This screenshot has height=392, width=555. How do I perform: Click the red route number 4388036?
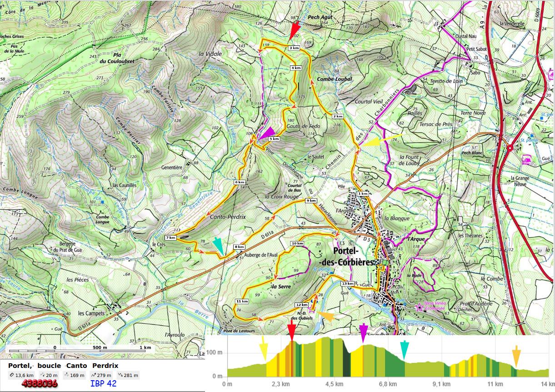pyautogui.click(x=40, y=383)
